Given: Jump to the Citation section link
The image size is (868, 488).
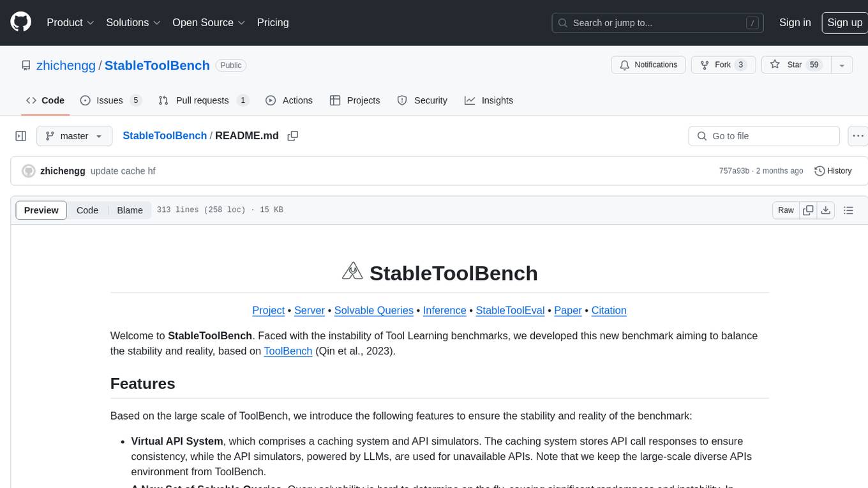Looking at the screenshot, I should pyautogui.click(x=609, y=310).
